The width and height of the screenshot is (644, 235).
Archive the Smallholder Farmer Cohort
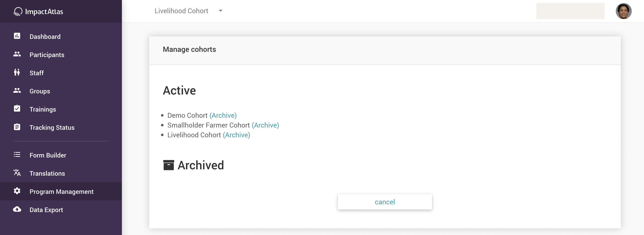(265, 125)
